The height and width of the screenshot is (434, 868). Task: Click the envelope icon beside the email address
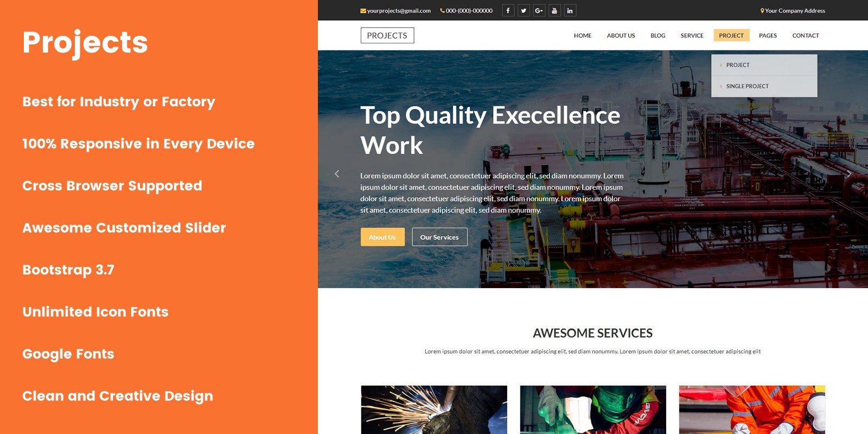tap(363, 11)
